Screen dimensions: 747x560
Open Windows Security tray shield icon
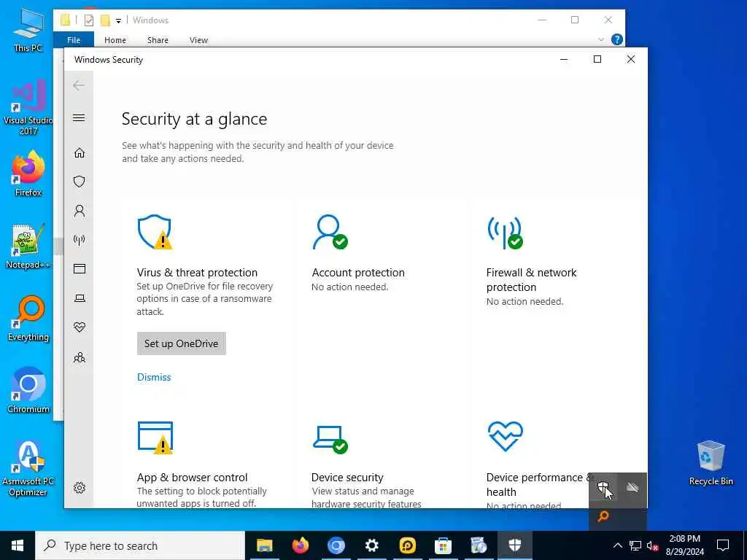[x=603, y=487]
